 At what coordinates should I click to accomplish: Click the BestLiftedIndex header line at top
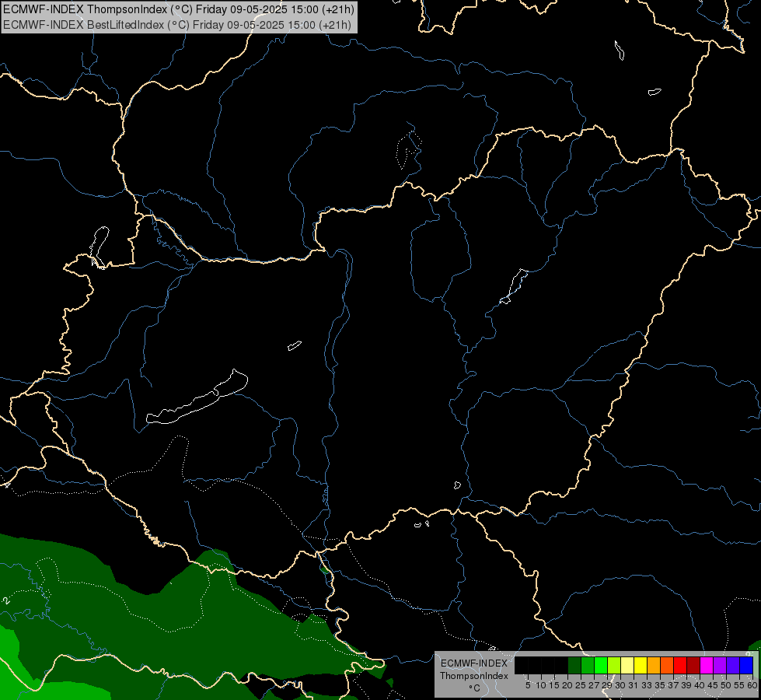click(x=177, y=25)
